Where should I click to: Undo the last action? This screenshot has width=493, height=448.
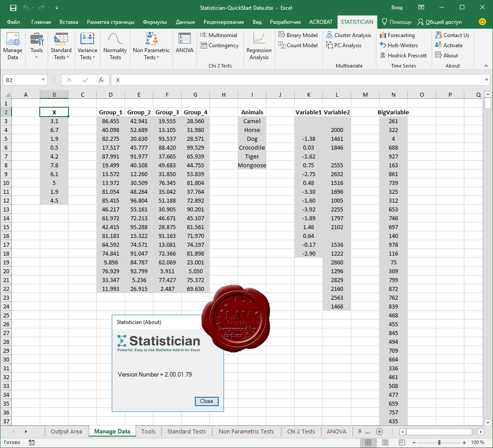26,8
